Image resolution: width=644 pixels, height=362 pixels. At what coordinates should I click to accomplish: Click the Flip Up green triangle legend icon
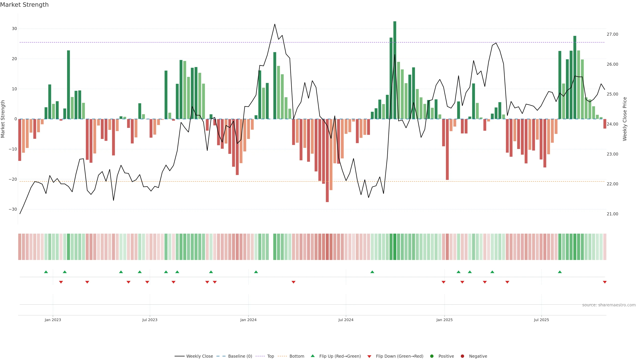(x=312, y=356)
